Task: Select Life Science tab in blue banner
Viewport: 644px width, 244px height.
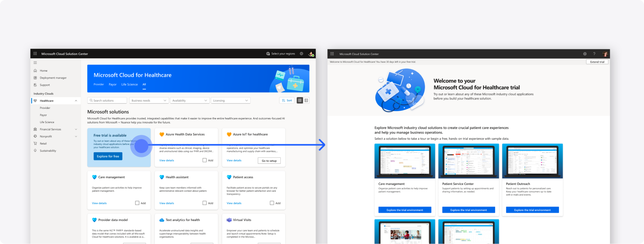Action: 130,84
